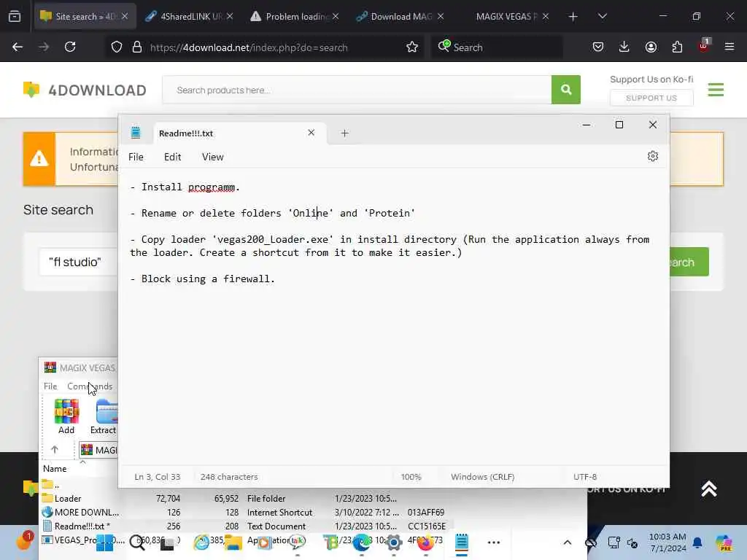This screenshot has width=747, height=560.
Task: Select Readme!!!.txt row in WinRAR
Action: (81, 526)
